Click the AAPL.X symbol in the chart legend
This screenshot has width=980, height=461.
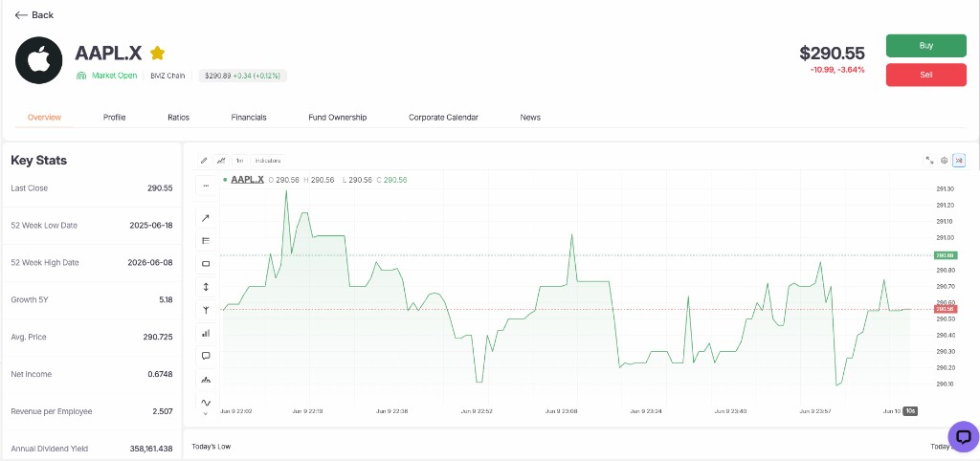(247, 180)
